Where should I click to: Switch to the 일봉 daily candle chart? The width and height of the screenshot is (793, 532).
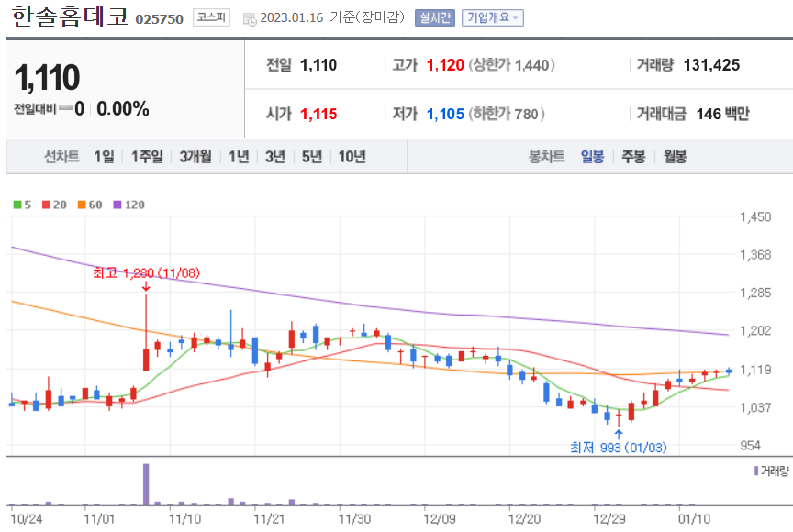[592, 157]
